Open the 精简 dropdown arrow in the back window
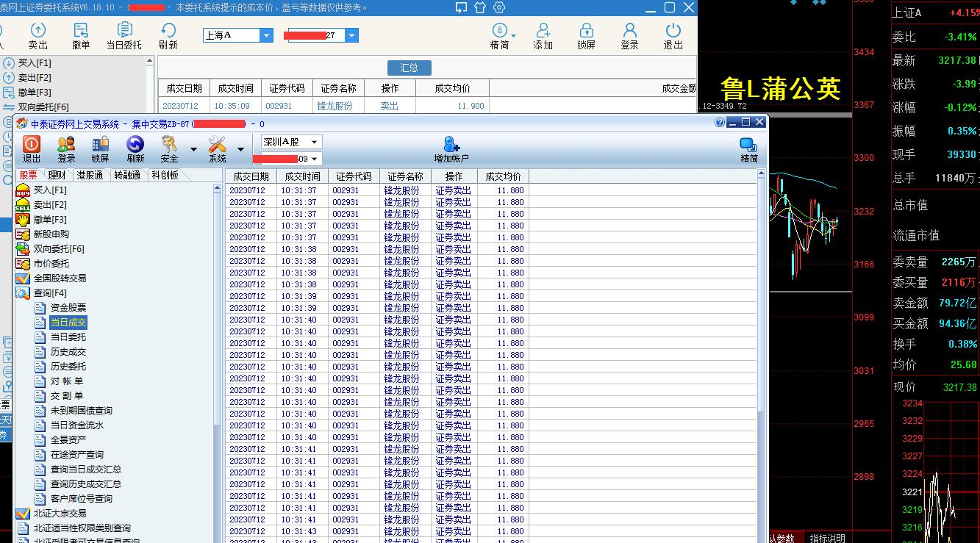 coord(513,36)
